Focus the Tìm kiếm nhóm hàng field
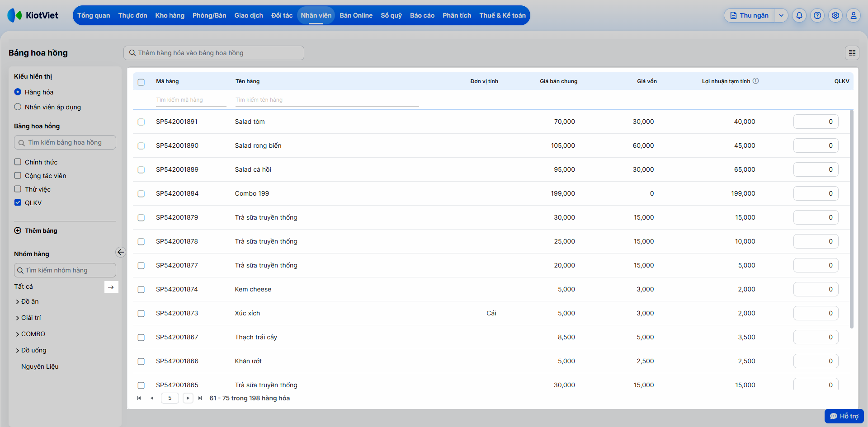This screenshot has height=427, width=868. (65, 270)
